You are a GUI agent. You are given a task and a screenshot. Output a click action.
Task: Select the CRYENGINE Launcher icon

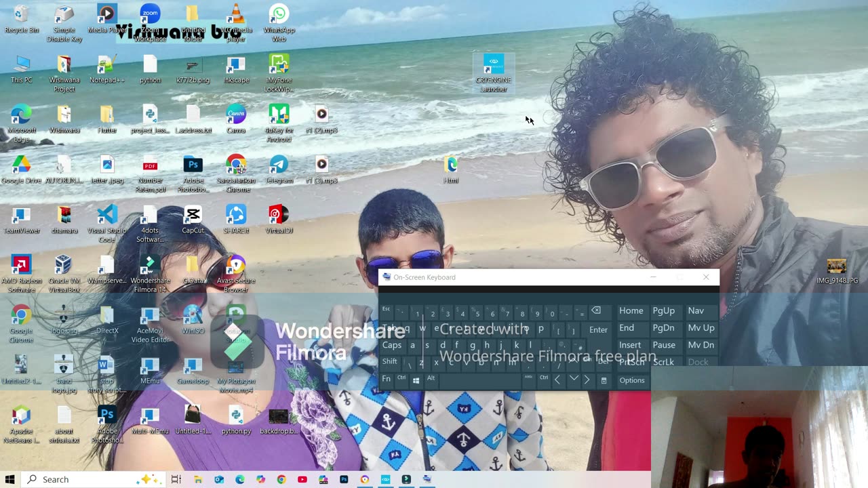click(493, 74)
